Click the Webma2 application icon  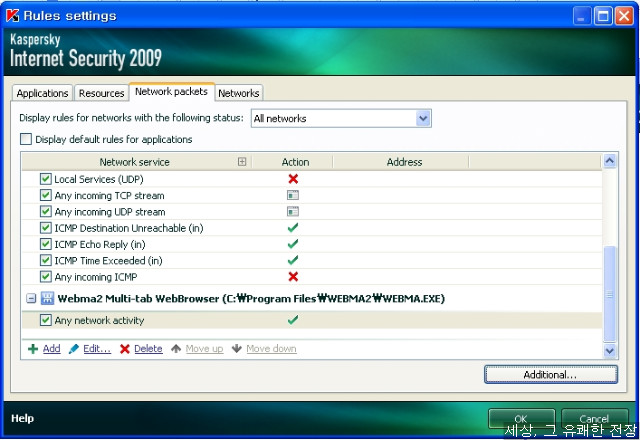(x=47, y=298)
